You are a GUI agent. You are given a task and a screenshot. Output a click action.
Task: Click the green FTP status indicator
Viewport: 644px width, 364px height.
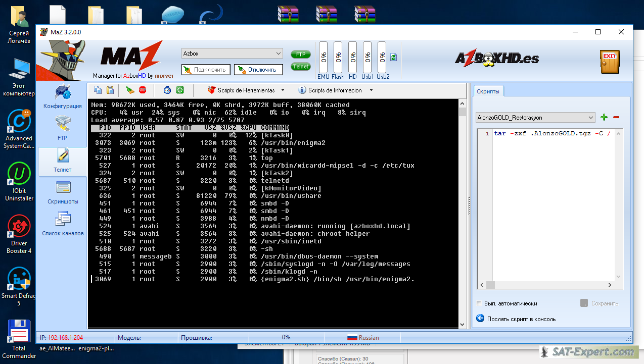coord(301,55)
